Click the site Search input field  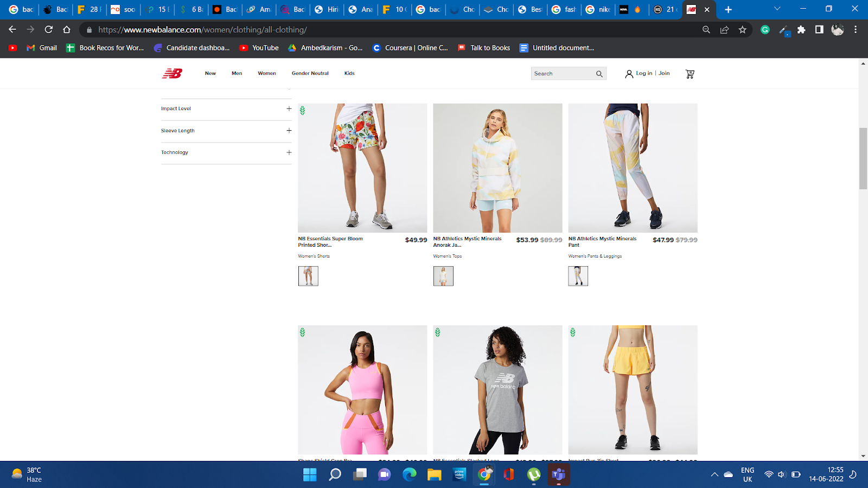[x=563, y=74]
